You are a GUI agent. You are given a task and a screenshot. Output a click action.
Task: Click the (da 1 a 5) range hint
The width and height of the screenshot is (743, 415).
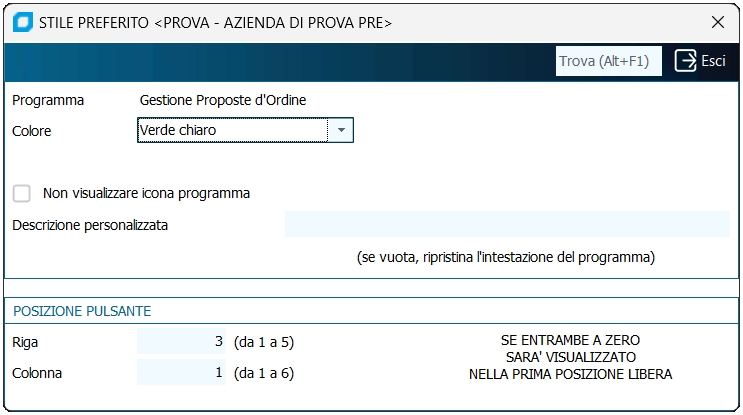click(x=264, y=342)
